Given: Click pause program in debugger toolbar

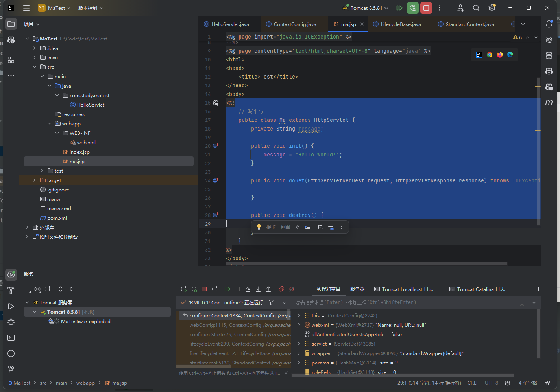Looking at the screenshot, I should (238, 289).
